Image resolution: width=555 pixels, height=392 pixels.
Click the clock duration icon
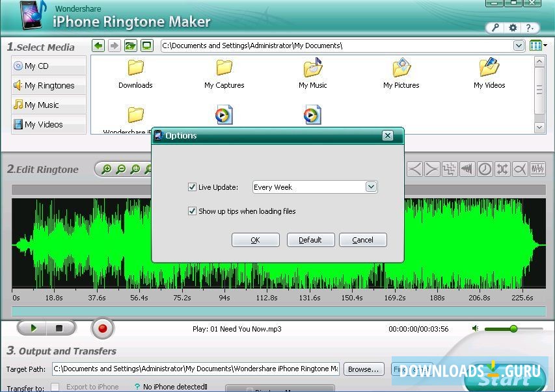485,169
